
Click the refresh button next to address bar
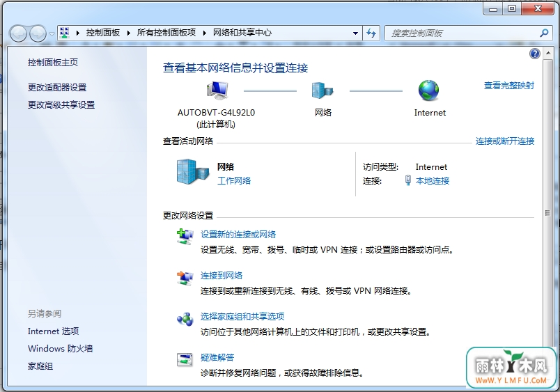point(371,33)
